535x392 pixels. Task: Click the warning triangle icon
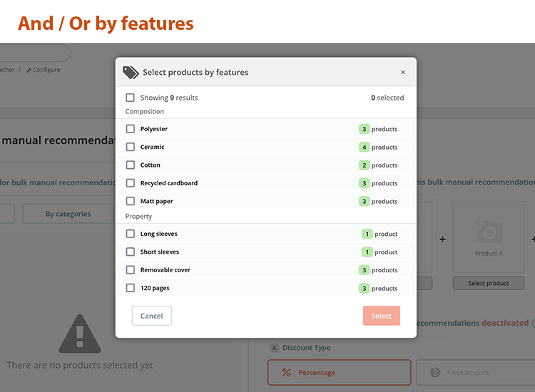[80, 334]
